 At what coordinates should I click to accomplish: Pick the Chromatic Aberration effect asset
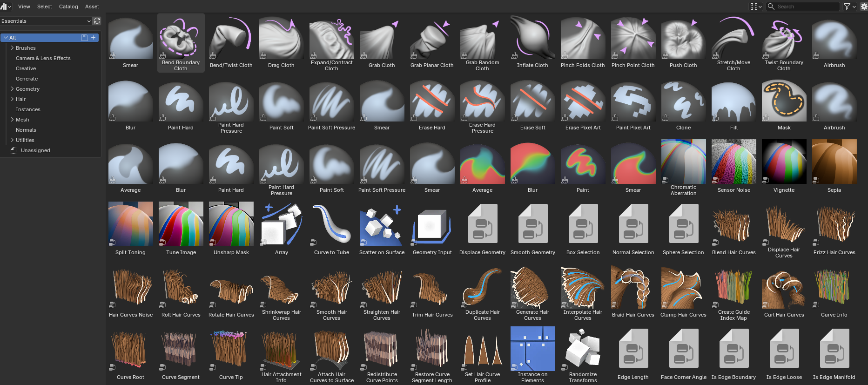(684, 168)
